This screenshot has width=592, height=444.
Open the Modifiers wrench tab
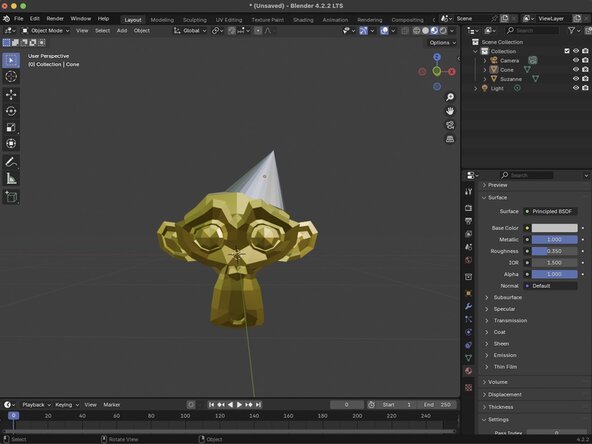coord(469,306)
